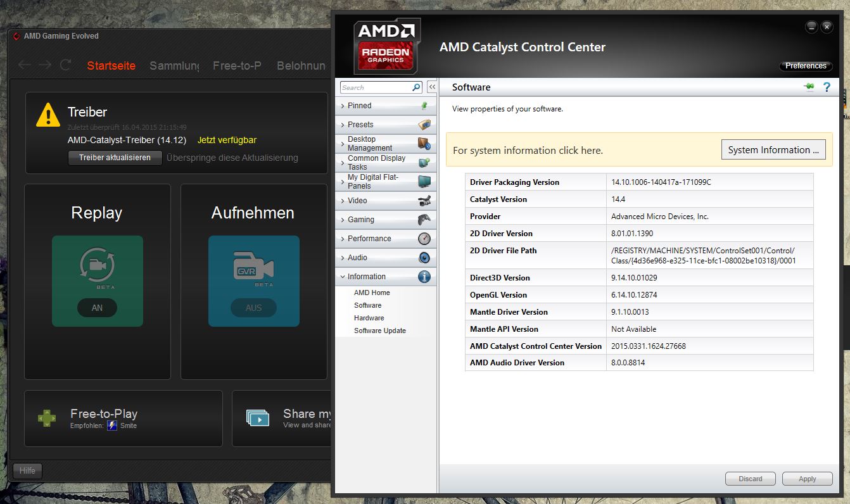850x504 pixels.
Task: Toggle the Aufnehmen AUS switch
Action: pyautogui.click(x=253, y=308)
